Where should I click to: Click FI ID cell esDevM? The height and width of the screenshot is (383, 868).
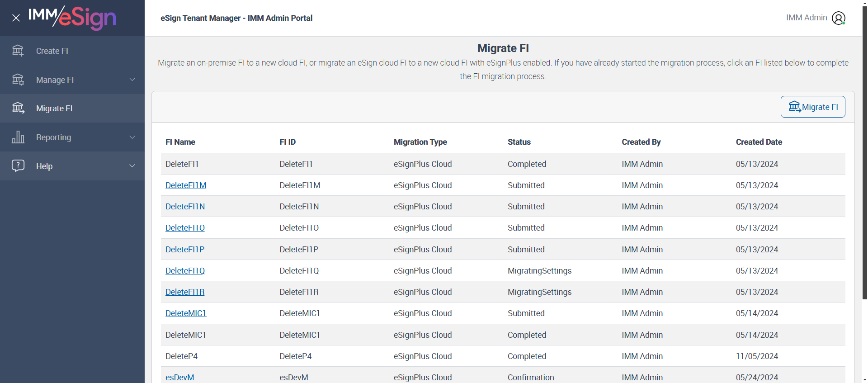293,377
